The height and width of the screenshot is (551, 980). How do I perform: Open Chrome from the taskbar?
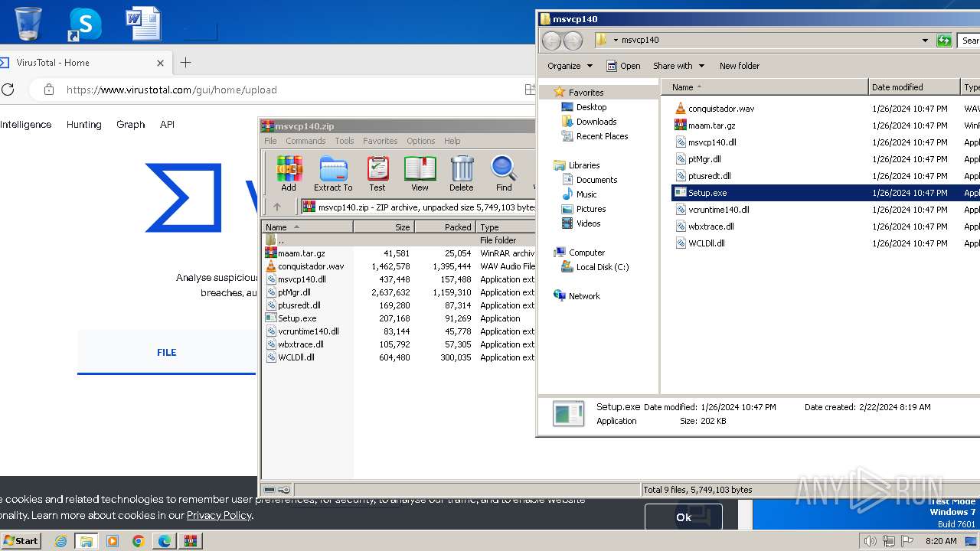coord(139,541)
